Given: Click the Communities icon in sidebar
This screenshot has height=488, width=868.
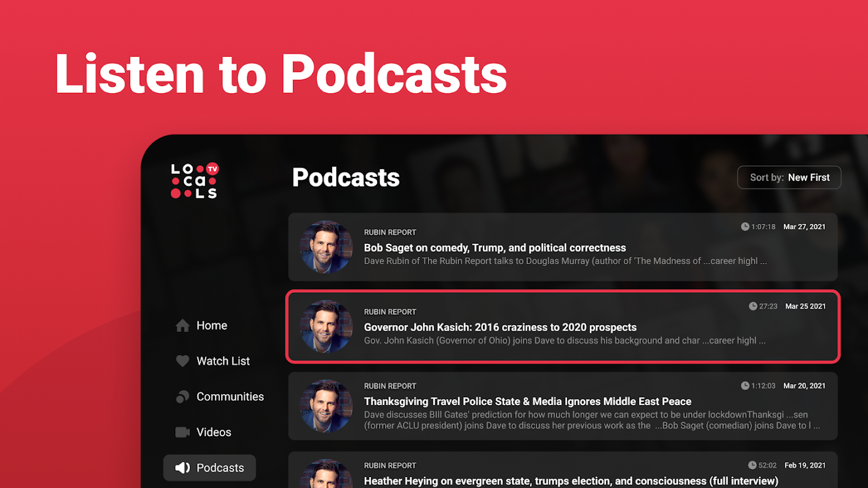Looking at the screenshot, I should [183, 396].
